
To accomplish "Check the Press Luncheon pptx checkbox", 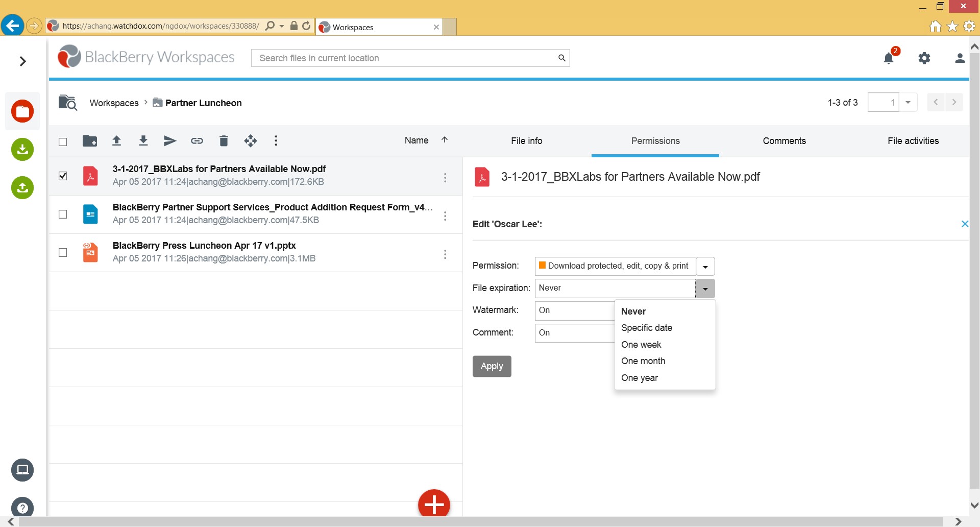I will click(63, 253).
